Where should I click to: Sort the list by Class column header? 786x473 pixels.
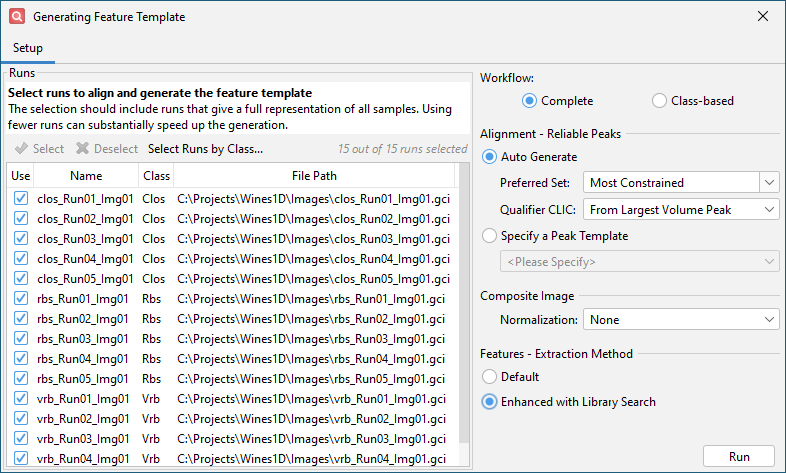[155, 176]
